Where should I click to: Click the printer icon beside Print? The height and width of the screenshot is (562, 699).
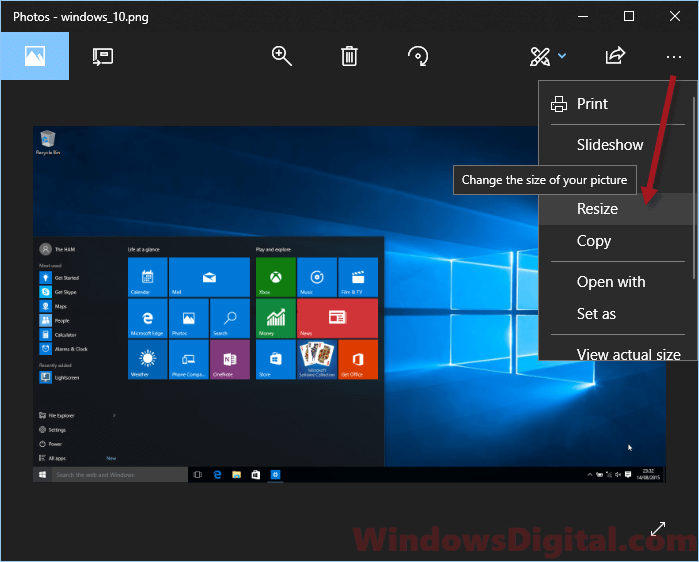[x=559, y=104]
